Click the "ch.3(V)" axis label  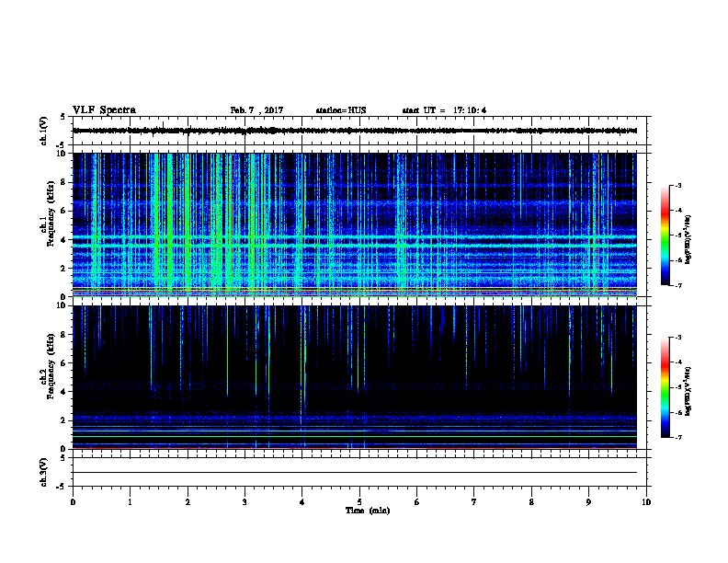click(x=44, y=472)
